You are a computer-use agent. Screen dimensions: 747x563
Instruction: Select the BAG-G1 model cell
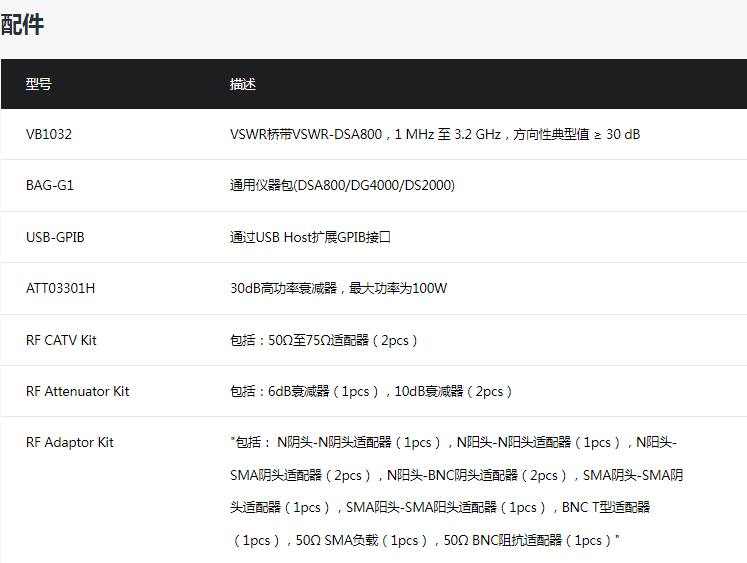tap(50, 185)
